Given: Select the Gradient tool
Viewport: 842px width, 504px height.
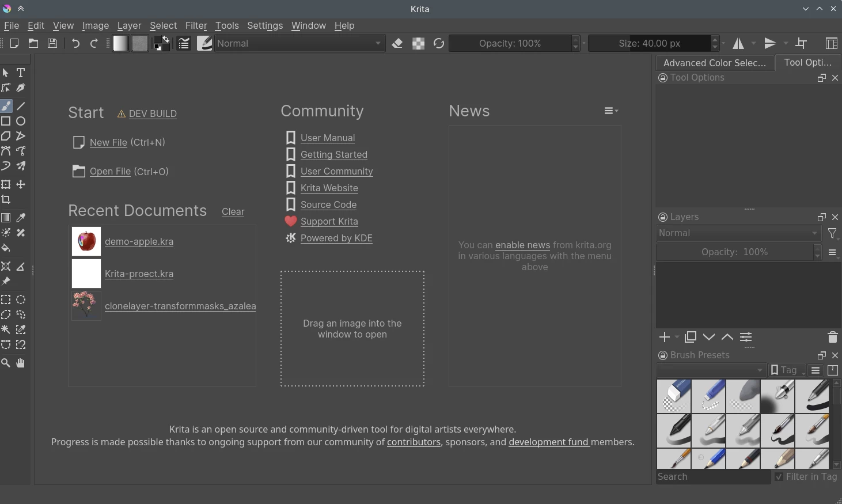Looking at the screenshot, I should point(6,218).
